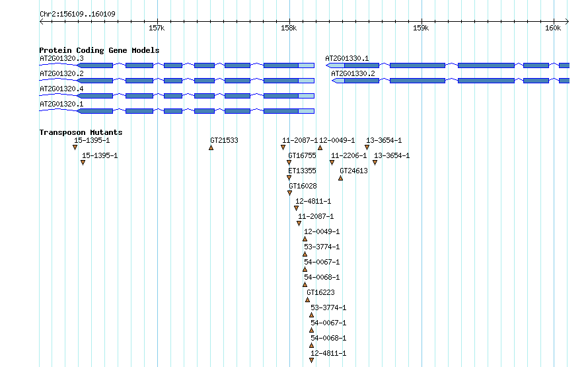The image size is (588, 367).
Task: Open the AT2G01320.4 gene model label
Action: pyautogui.click(x=61, y=89)
